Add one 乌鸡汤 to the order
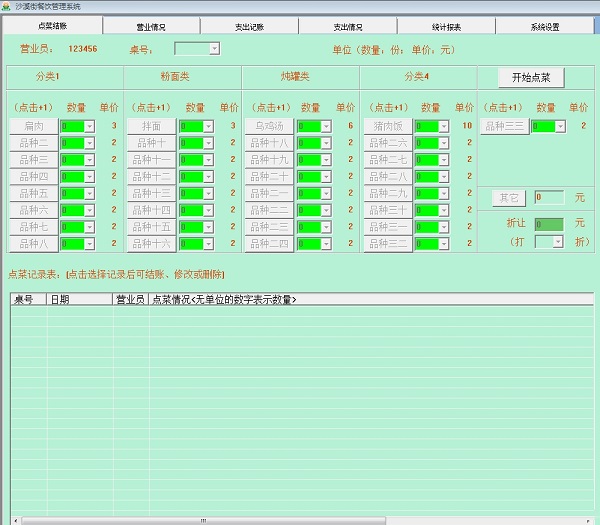Image resolution: width=600 pixels, height=525 pixels. pos(270,126)
